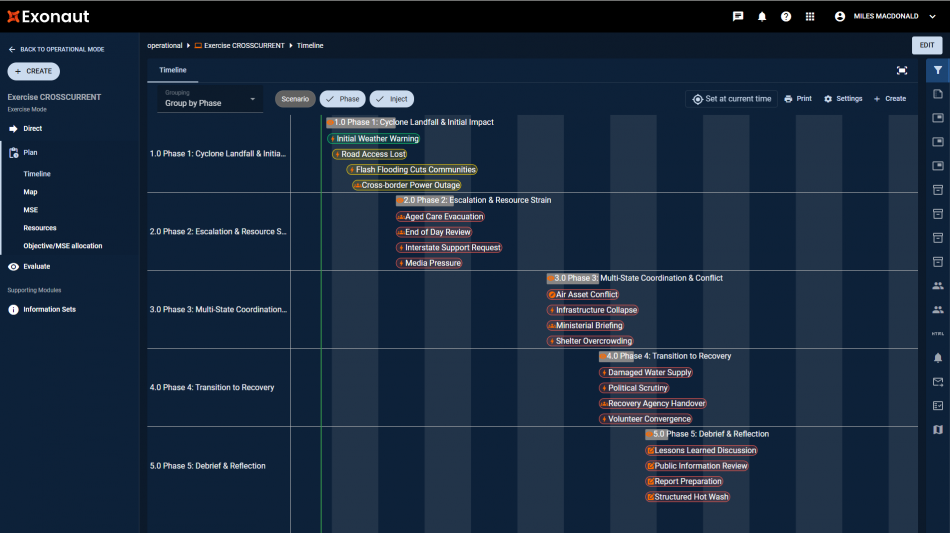Open the mail envelope icon in right sidebar
Screen dimensions: 950x533
[x=937, y=381]
